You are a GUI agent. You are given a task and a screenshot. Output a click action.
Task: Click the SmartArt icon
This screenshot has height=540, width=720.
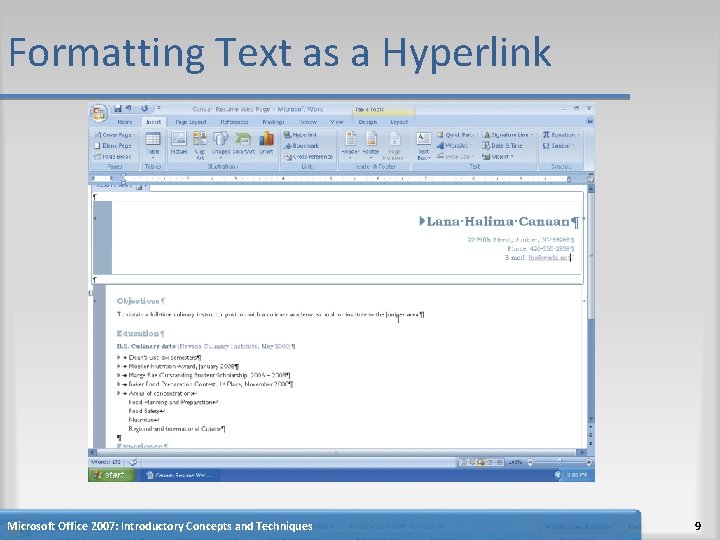point(243,143)
